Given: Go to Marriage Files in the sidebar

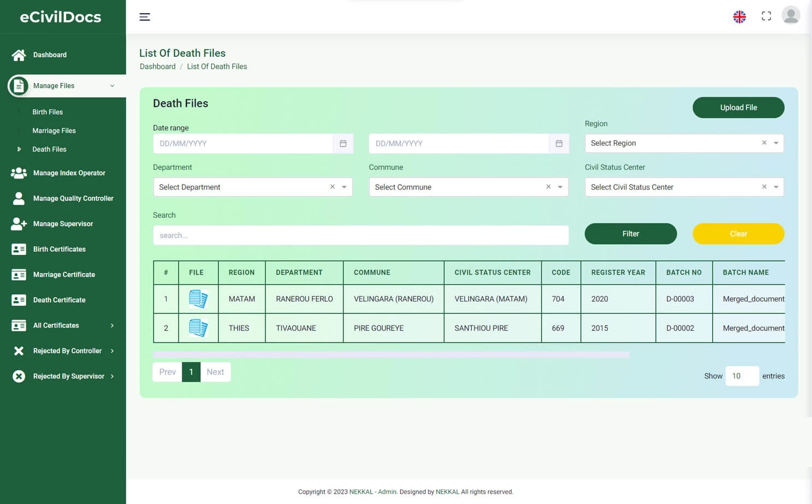Looking at the screenshot, I should coord(54,131).
